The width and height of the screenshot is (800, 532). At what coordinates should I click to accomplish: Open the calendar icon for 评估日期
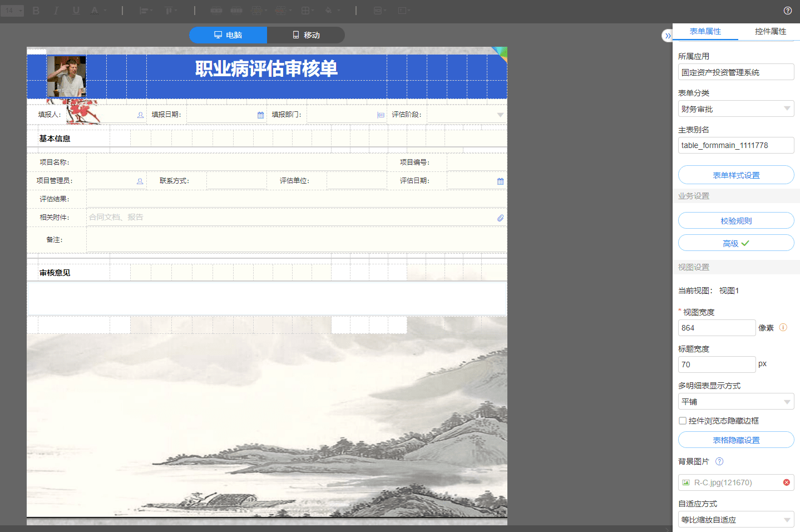point(500,181)
